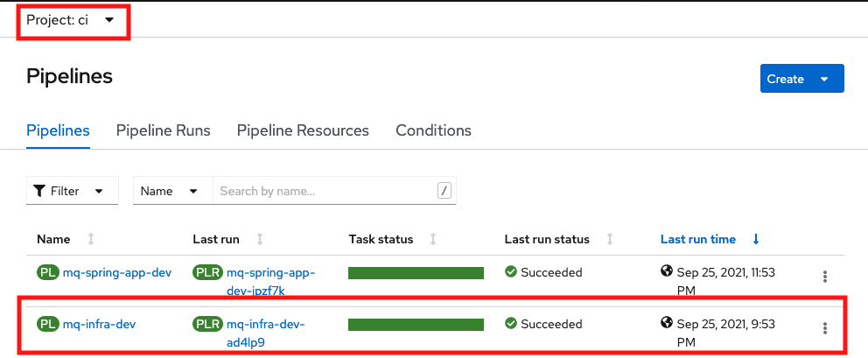Click the funnel icon in Filter

click(x=38, y=191)
